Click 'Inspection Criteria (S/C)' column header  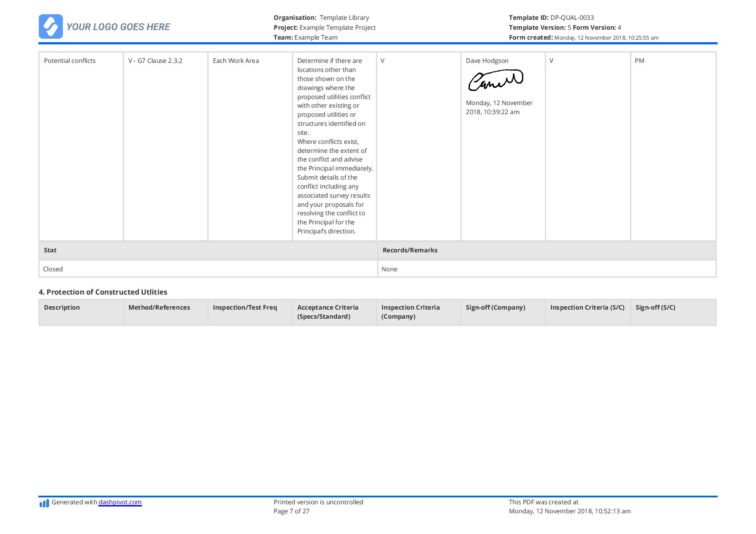point(588,312)
